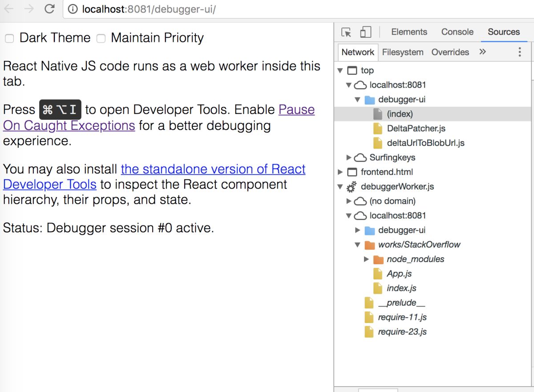
Task: Expand the frontend.html arrow
Action: pos(340,172)
